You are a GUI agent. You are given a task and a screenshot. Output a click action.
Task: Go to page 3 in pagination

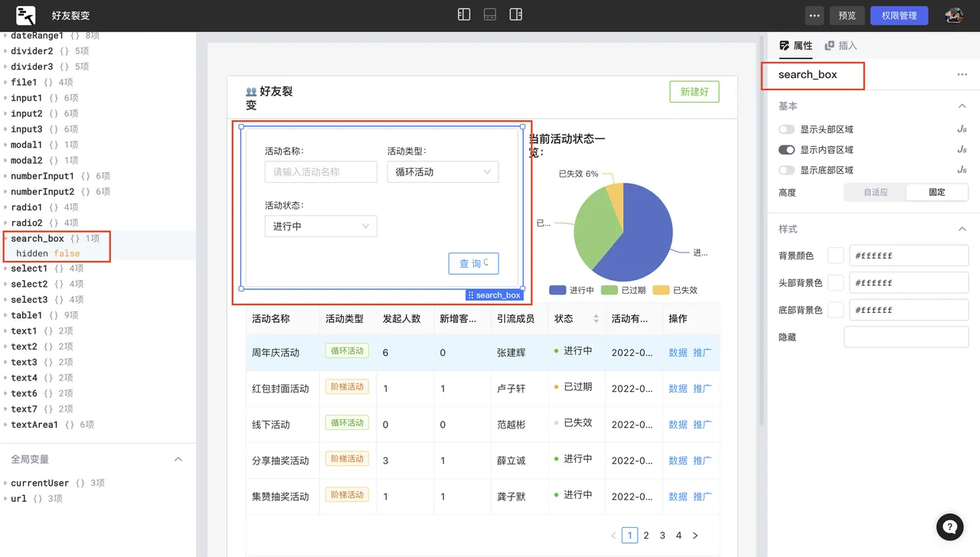tap(663, 536)
